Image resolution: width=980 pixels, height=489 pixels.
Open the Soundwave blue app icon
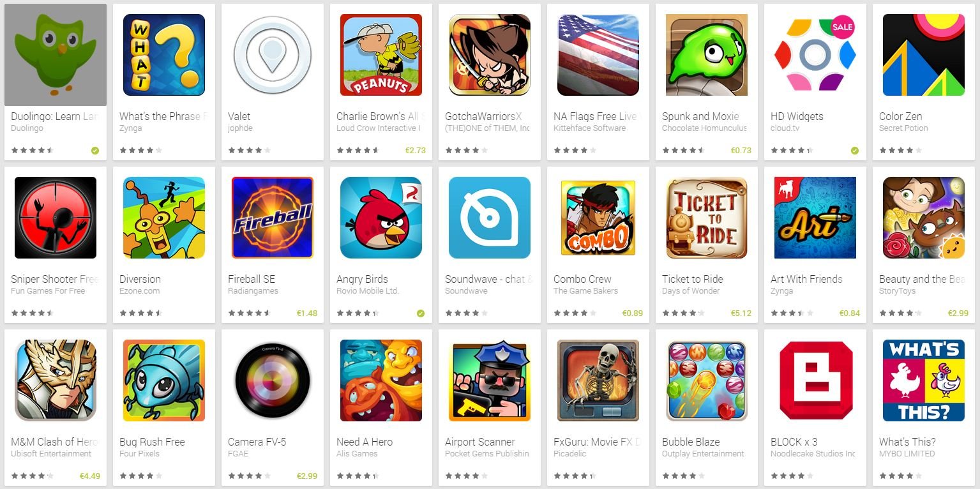click(x=490, y=218)
